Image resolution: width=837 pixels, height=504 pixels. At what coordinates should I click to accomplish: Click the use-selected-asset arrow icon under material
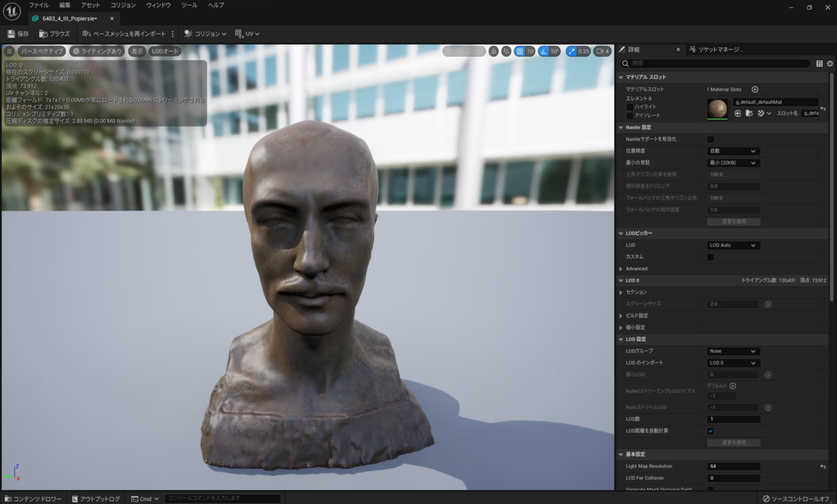[x=738, y=113]
